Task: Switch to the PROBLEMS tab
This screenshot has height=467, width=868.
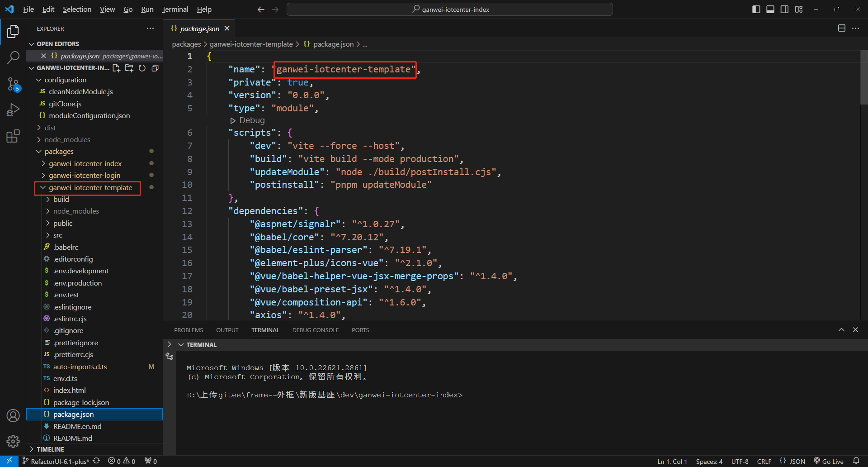Action: (x=189, y=330)
